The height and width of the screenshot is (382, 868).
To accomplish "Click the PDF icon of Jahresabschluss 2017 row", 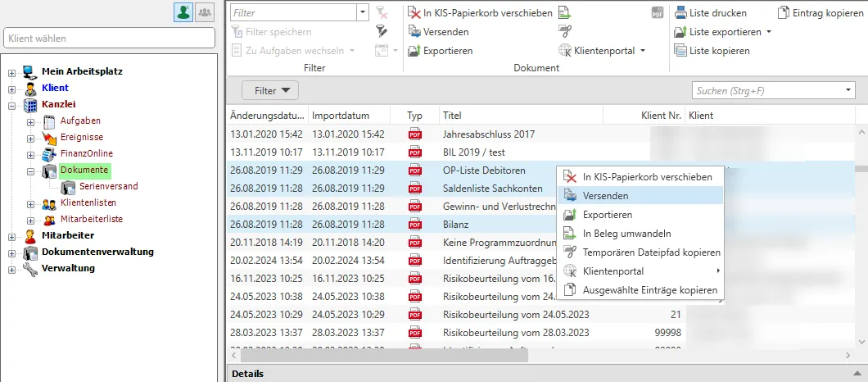I will 414,134.
